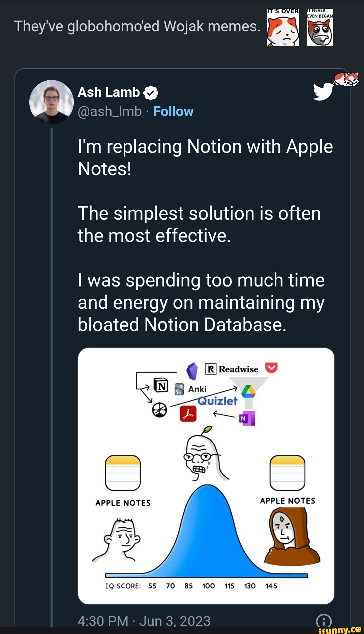
Task: Click the "It Never Even Began" sticker
Action: tap(320, 27)
